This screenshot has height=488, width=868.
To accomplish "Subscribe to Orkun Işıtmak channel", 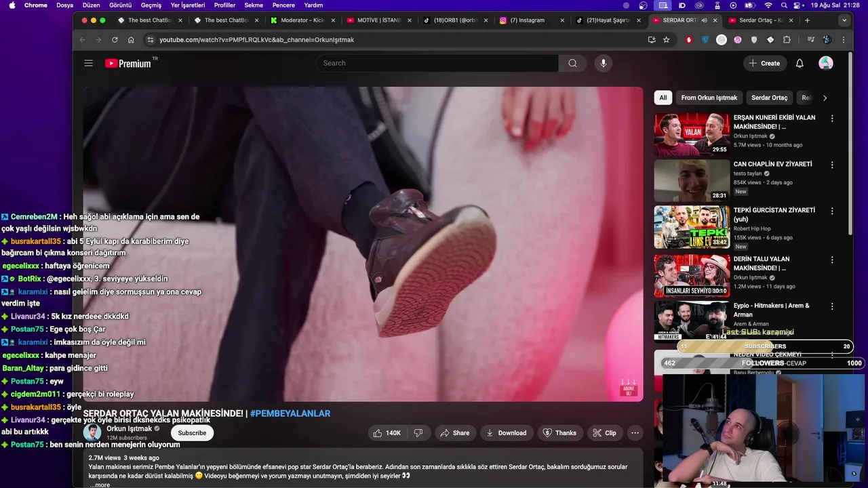I will pyautogui.click(x=192, y=432).
